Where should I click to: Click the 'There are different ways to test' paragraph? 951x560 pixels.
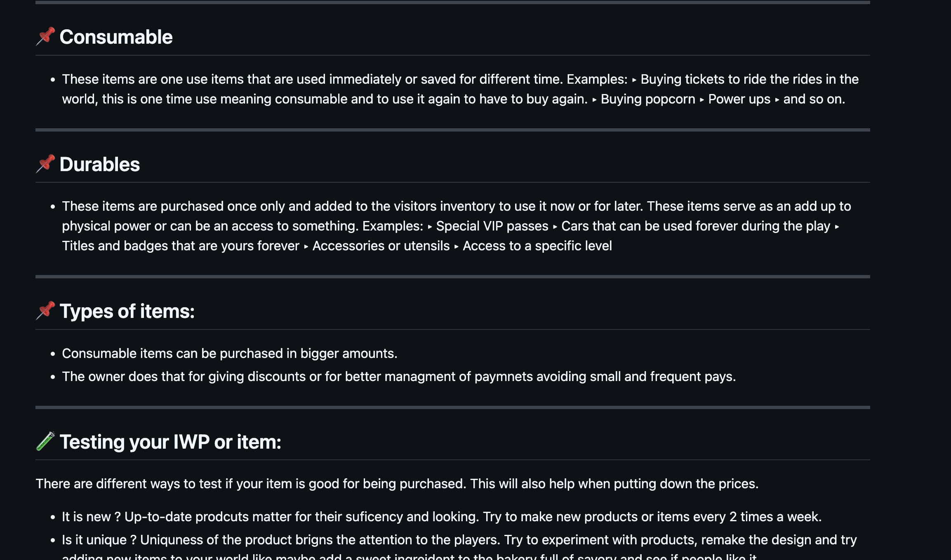[x=397, y=484]
